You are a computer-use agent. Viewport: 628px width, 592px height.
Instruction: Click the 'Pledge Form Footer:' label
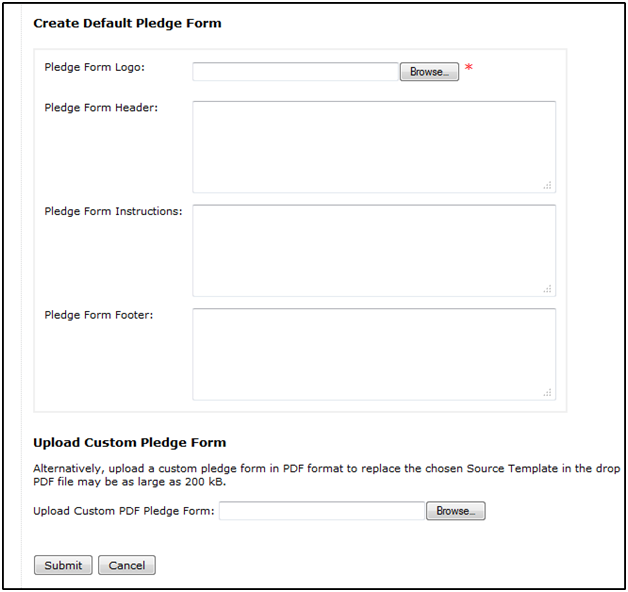[99, 315]
